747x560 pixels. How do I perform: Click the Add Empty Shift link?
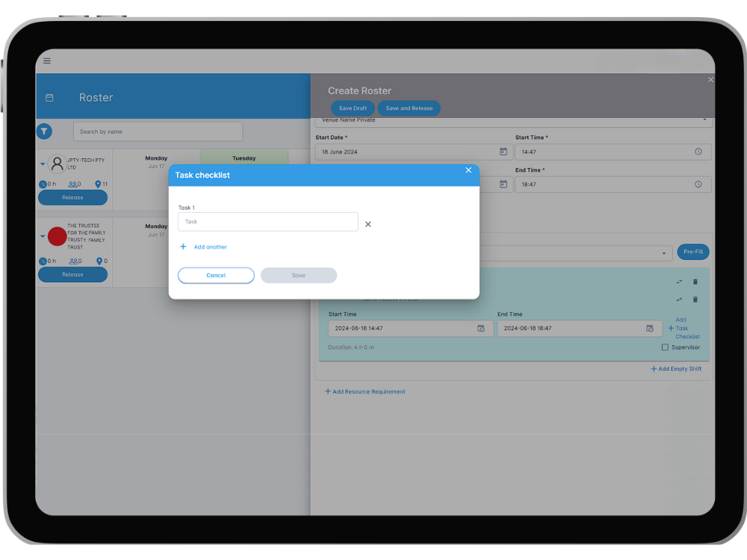point(676,368)
